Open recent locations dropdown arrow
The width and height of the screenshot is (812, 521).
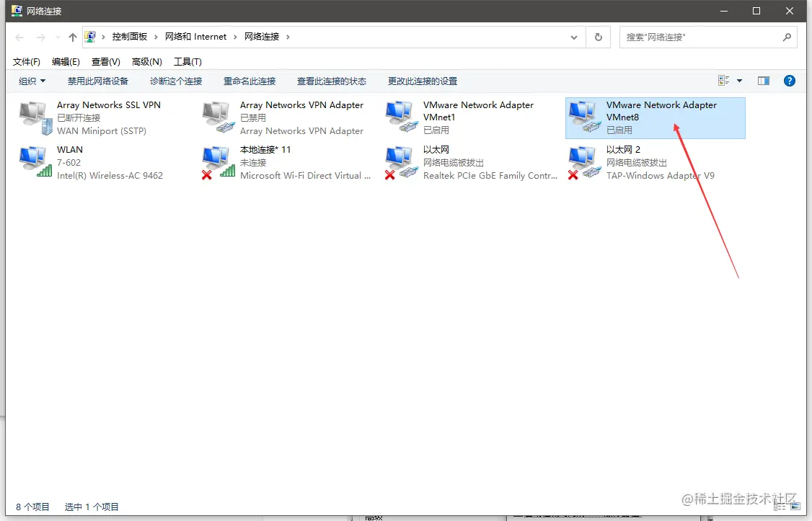pyautogui.click(x=58, y=37)
